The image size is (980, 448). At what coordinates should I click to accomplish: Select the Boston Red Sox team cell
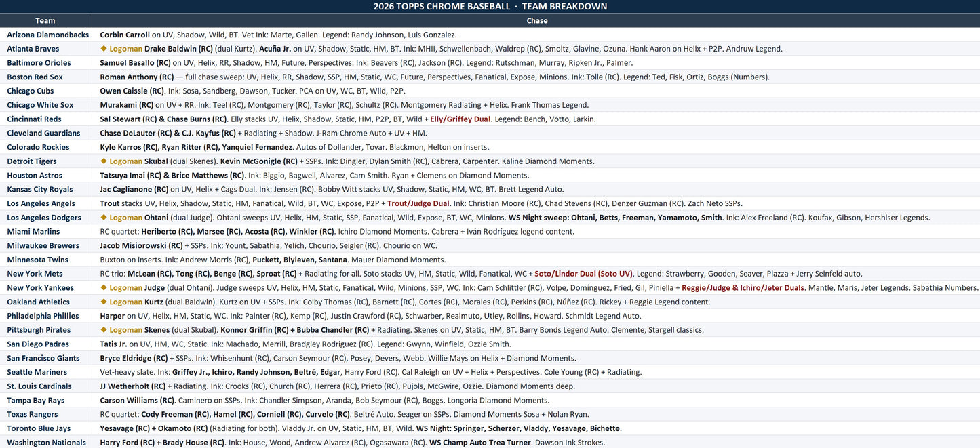click(x=45, y=77)
